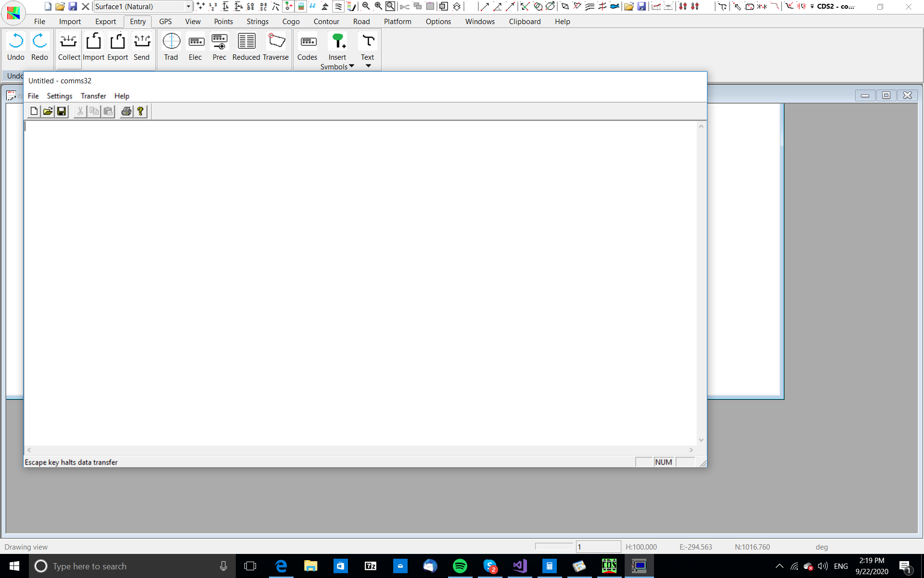The height and width of the screenshot is (578, 924).
Task: Open the Transfer menu in comms32
Action: point(93,96)
